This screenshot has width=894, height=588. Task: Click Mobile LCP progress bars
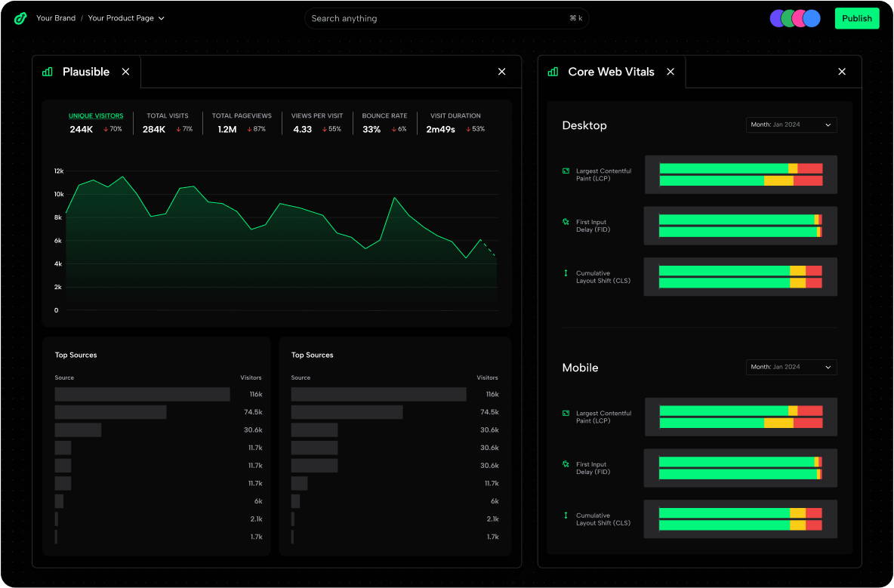point(741,417)
